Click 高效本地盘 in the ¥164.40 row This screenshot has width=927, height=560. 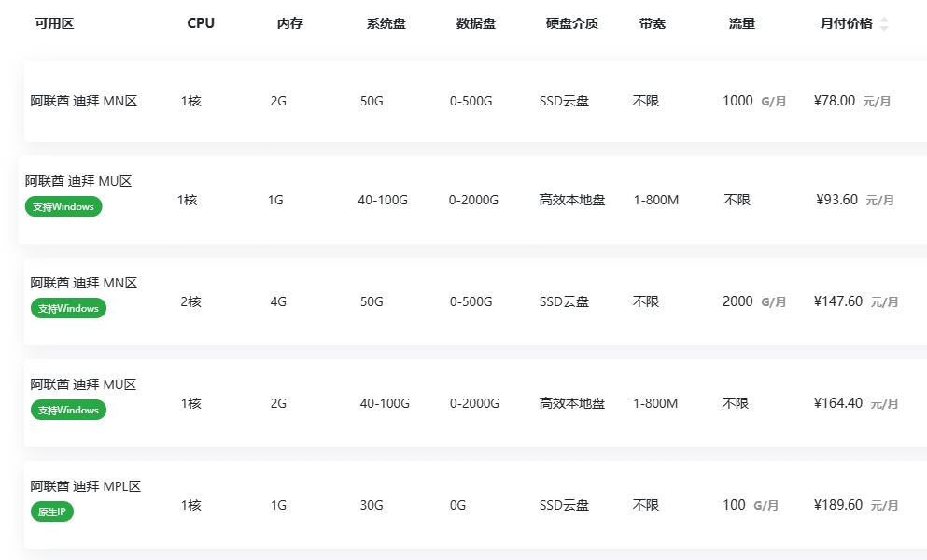572,403
